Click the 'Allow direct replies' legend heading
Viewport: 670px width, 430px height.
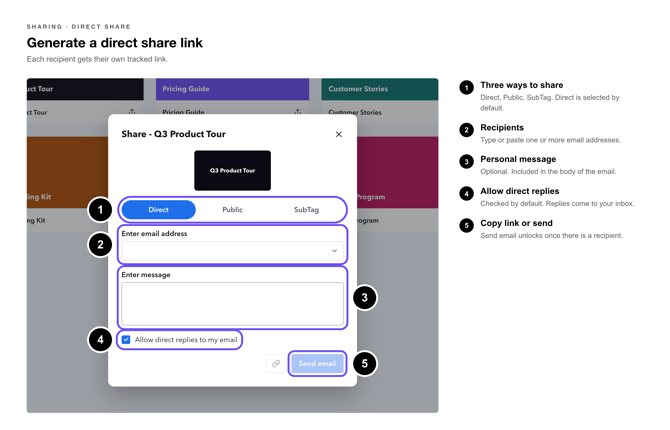520,191
